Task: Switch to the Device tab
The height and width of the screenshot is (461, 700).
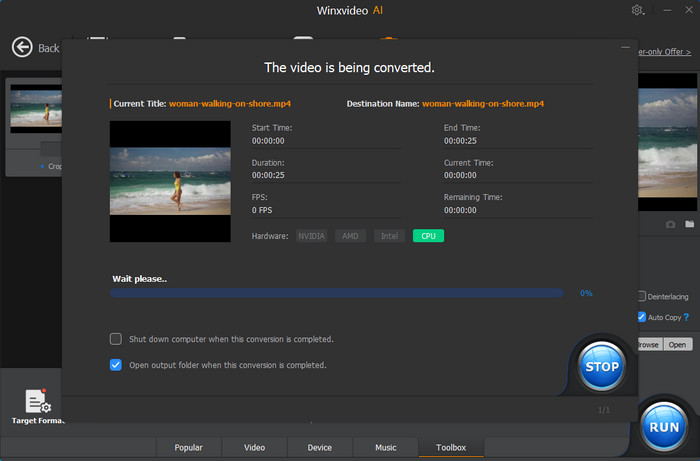Action: 320,447
